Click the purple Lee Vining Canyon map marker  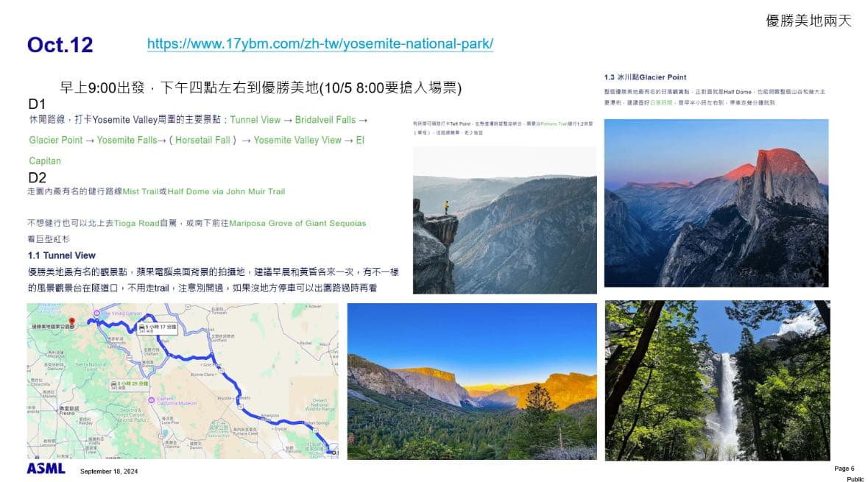point(96,313)
